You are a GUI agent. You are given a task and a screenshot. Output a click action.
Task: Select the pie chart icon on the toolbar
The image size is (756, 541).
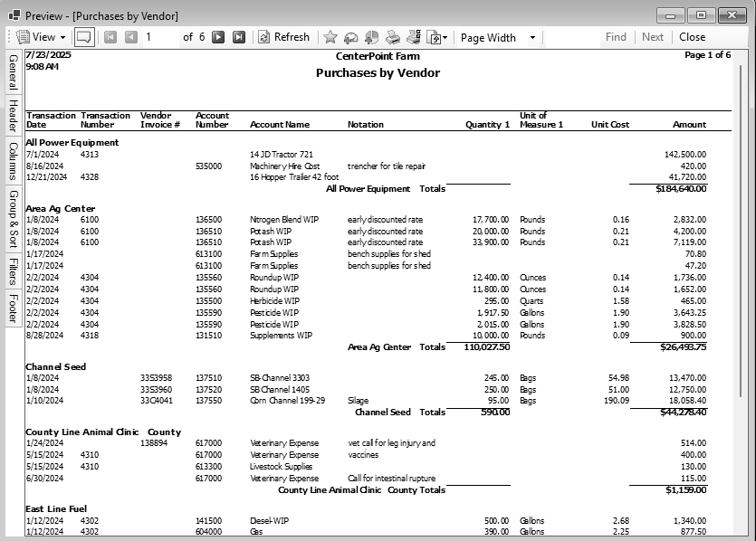tap(370, 37)
